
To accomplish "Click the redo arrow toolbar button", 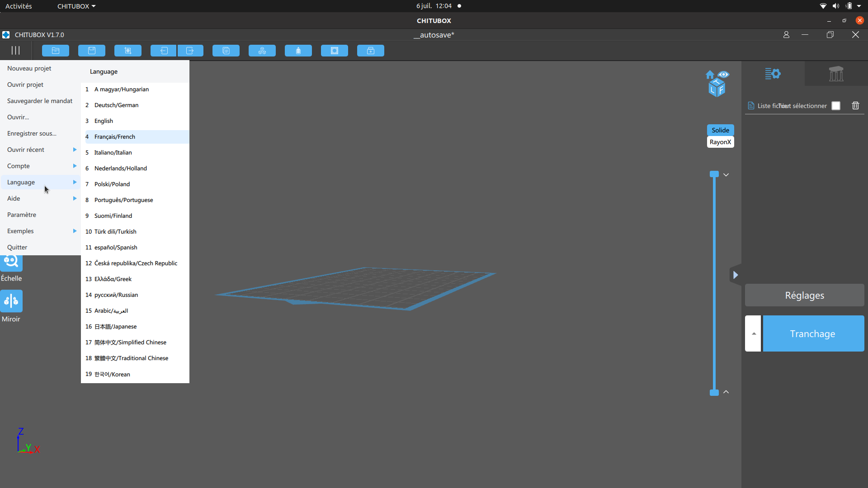I will pyautogui.click(x=190, y=51).
